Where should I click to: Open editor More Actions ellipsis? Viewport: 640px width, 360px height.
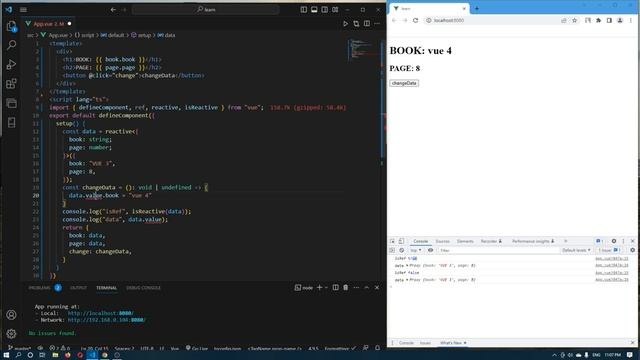pos(377,24)
